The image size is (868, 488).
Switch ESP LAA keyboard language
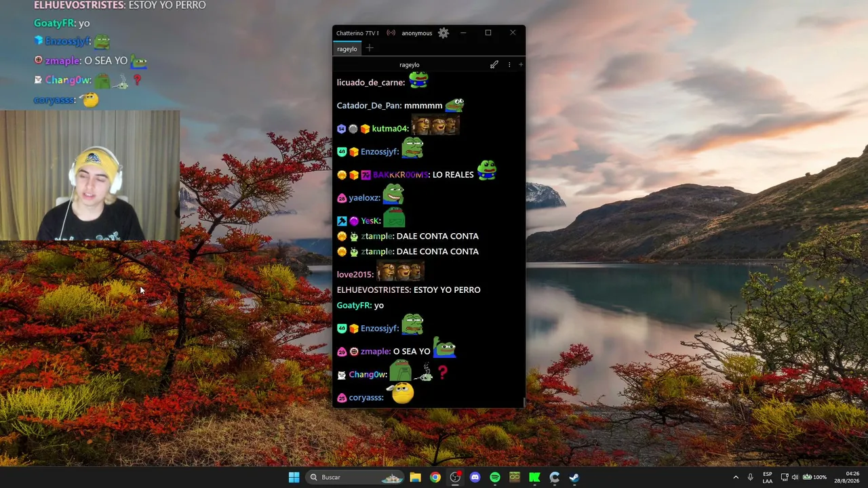[768, 477]
